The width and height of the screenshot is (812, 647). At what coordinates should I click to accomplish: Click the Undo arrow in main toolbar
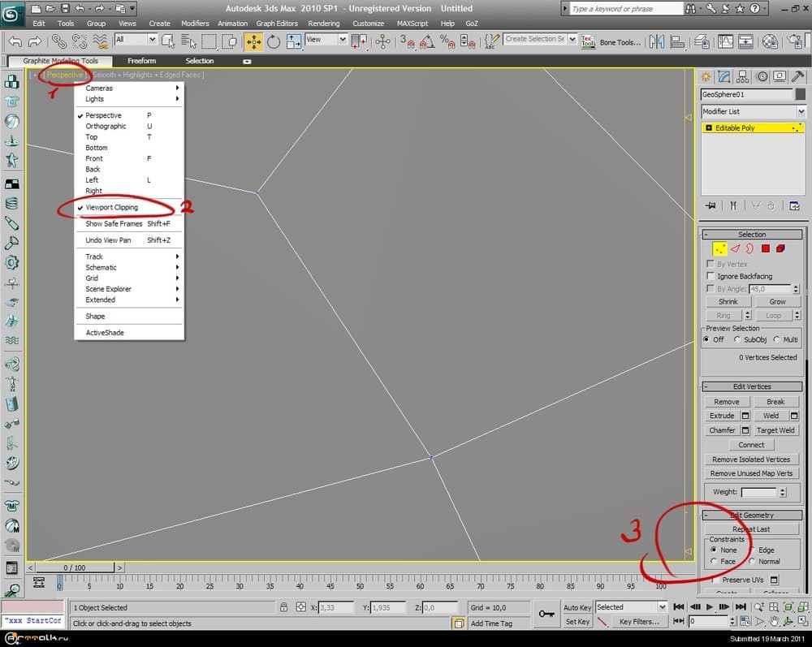click(x=15, y=41)
